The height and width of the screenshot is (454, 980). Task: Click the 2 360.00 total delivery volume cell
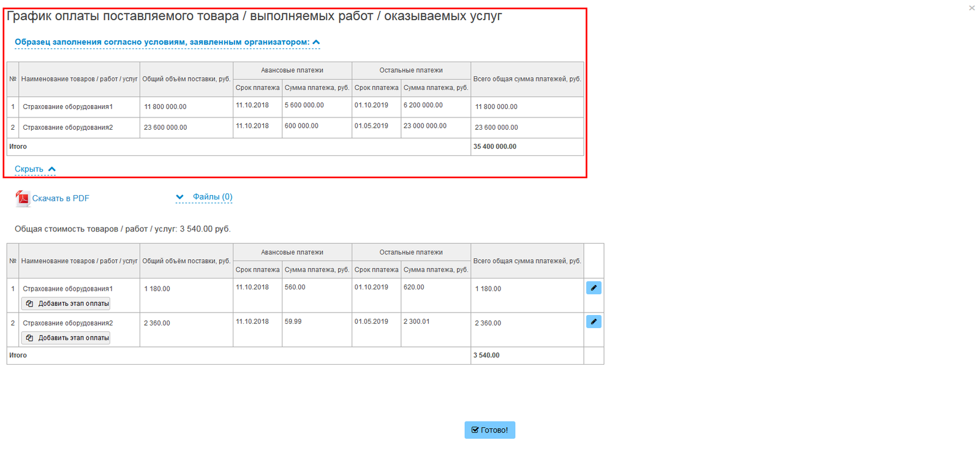coord(157,323)
